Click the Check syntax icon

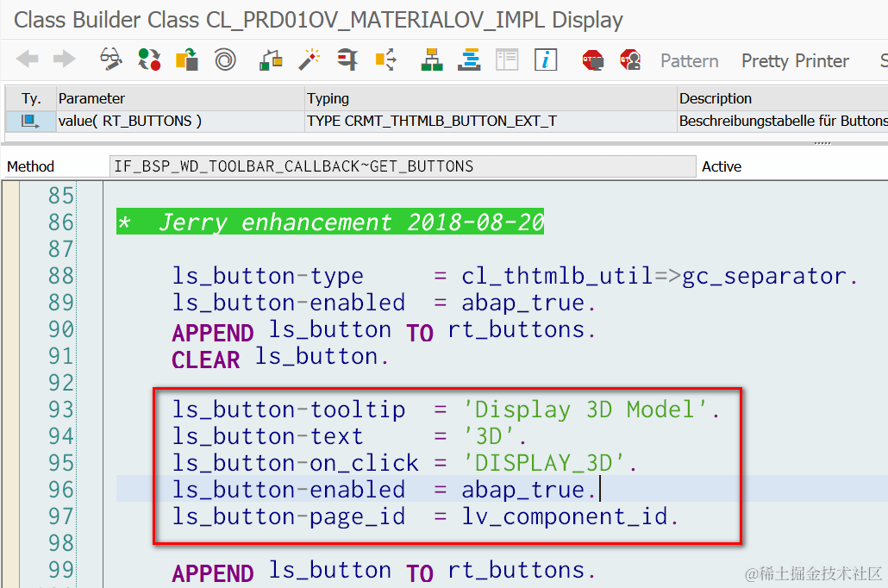[x=271, y=59]
